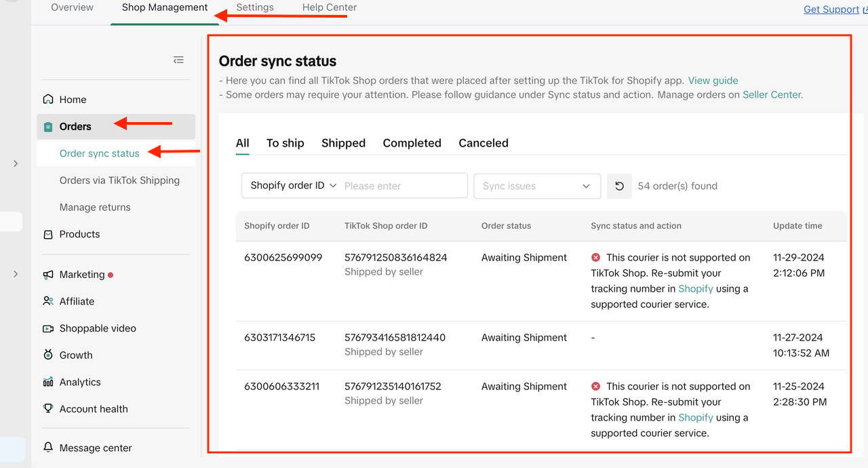Viewport: 868px width, 468px height.
Task: Click the Shoppable video camera icon
Action: tap(48, 328)
